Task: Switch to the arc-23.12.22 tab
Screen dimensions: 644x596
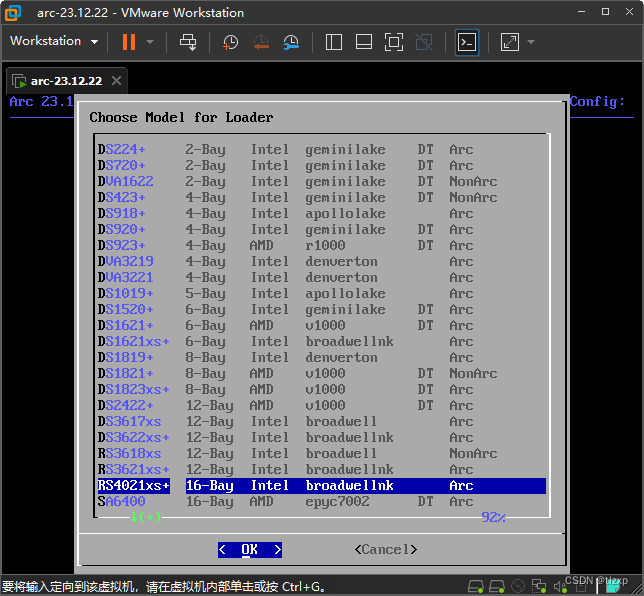Action: (66, 81)
